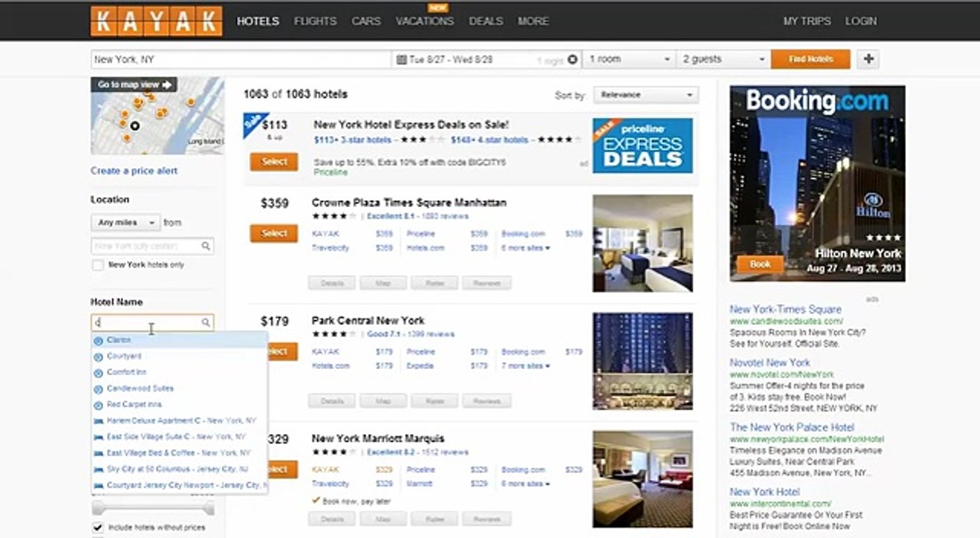Screen dimensions: 980x538
Task: Open Crowne Plaza Times Square Manhattan title
Action: pos(409,202)
